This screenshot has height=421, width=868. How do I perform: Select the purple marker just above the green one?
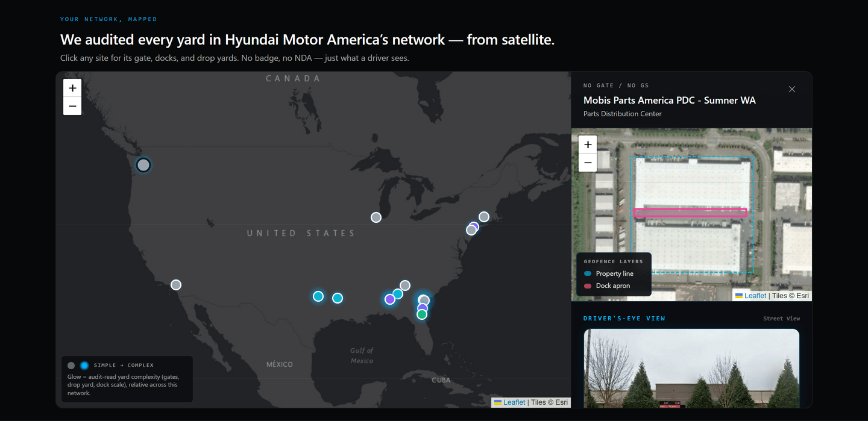point(423,308)
